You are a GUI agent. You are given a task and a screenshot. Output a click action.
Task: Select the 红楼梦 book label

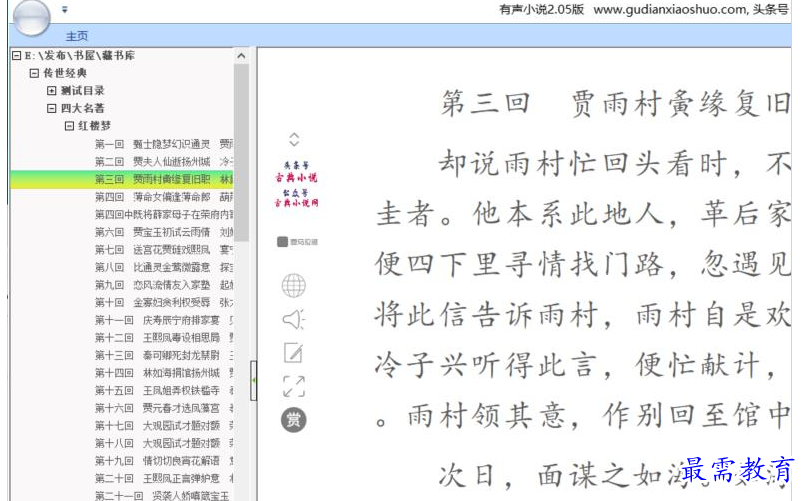94,126
